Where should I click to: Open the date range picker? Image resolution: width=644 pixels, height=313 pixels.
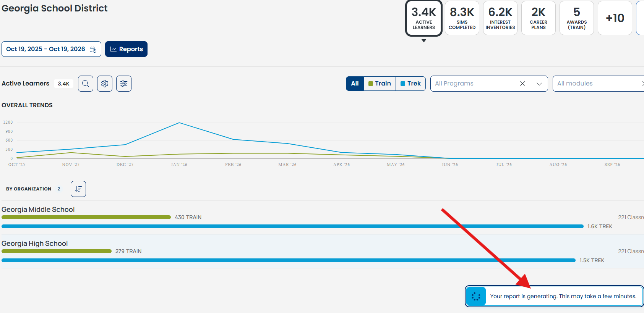point(51,49)
